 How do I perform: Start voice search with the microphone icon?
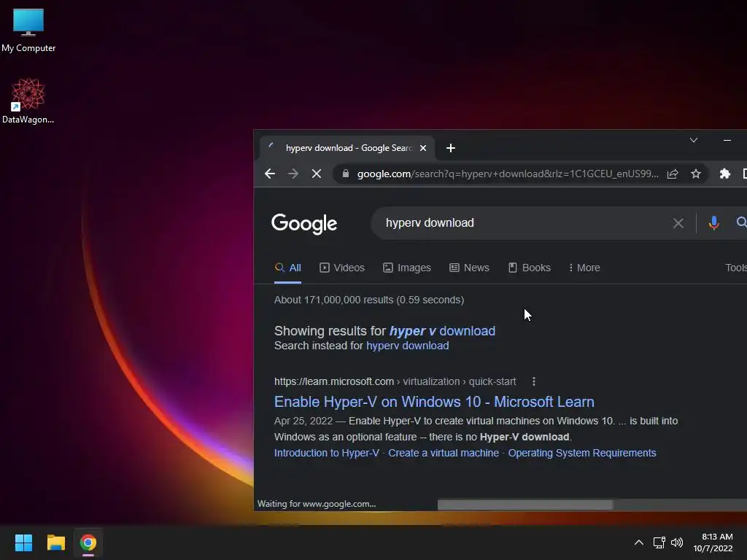point(713,223)
